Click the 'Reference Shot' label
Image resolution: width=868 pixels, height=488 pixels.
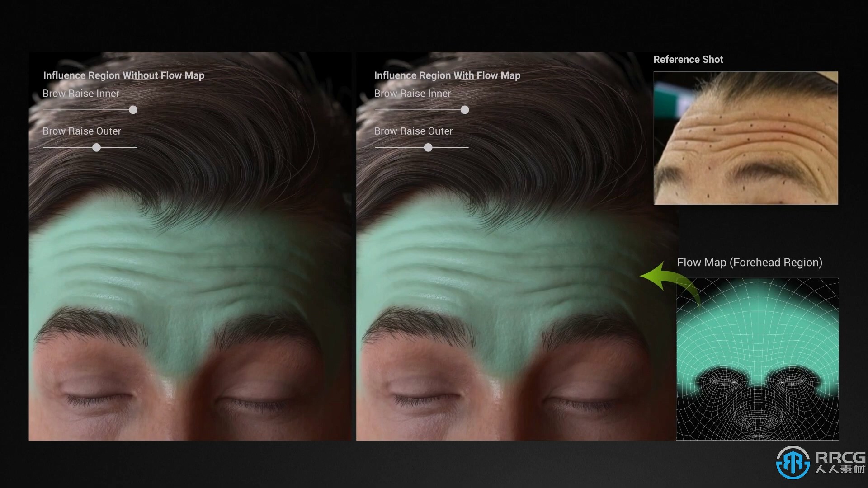coord(688,59)
